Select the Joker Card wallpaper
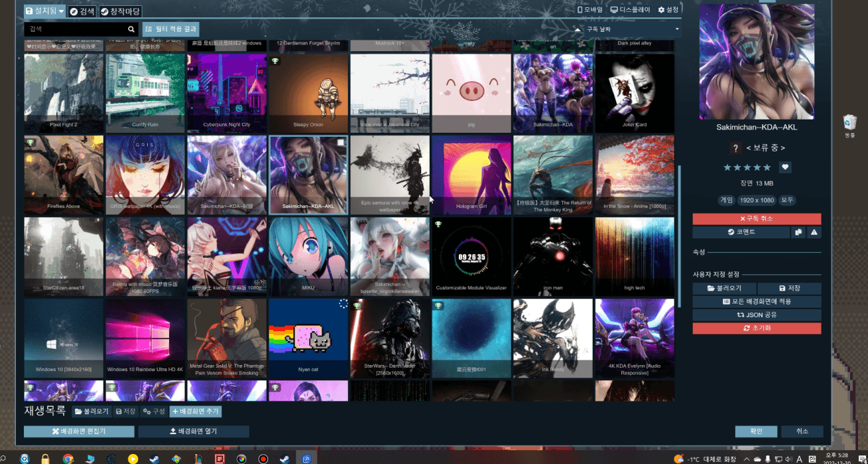This screenshot has height=464, width=868. (x=635, y=93)
